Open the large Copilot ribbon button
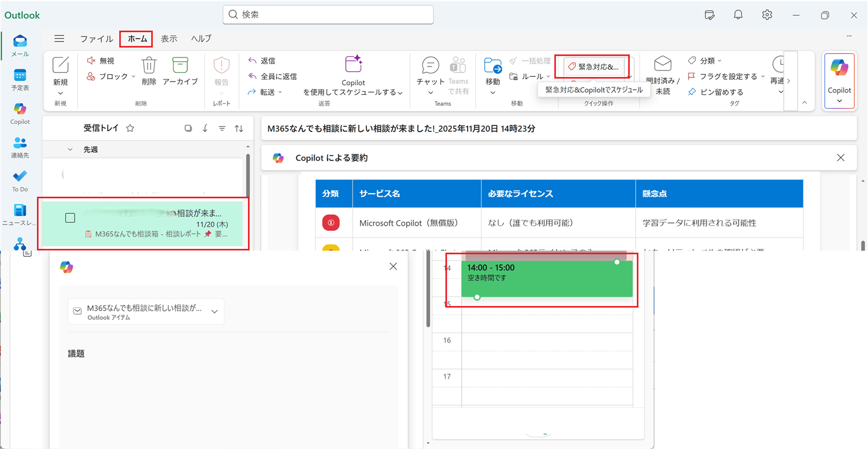The image size is (868, 449). coord(839,80)
